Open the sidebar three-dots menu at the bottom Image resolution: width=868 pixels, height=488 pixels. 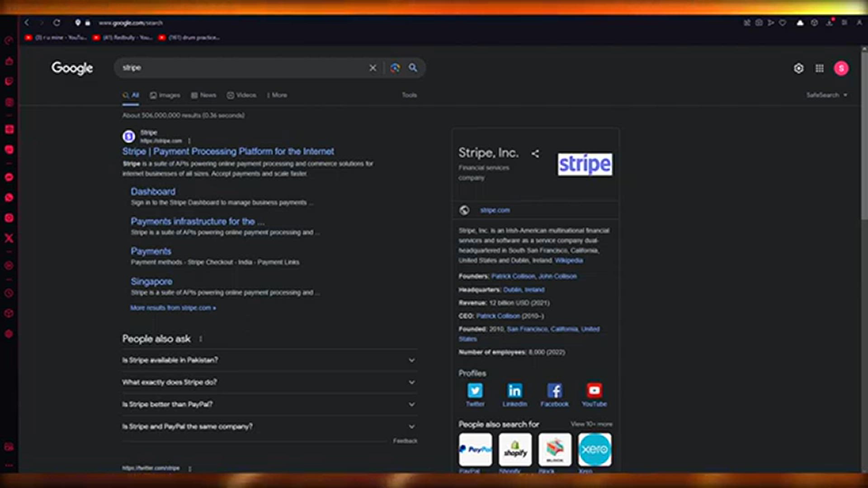click(9, 465)
